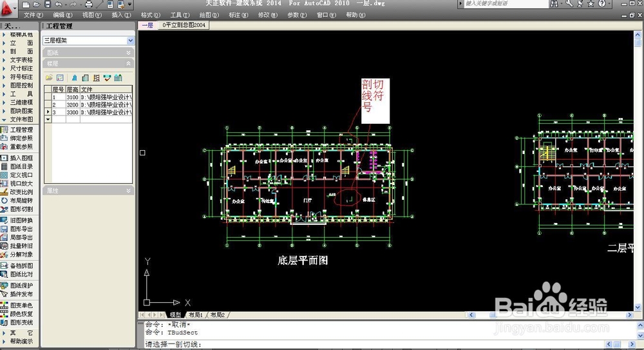Select floor table row 1 with height 3100
The height and width of the screenshot is (350, 644).
[88, 97]
